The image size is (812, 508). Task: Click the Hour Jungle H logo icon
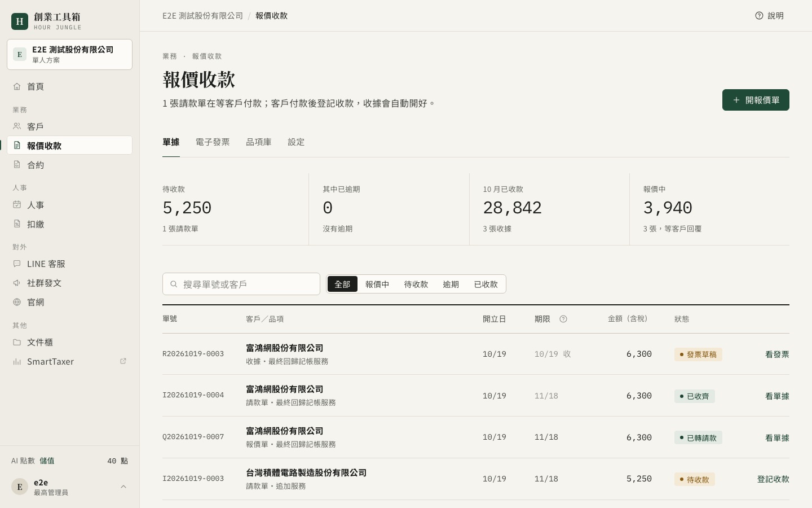click(x=20, y=21)
